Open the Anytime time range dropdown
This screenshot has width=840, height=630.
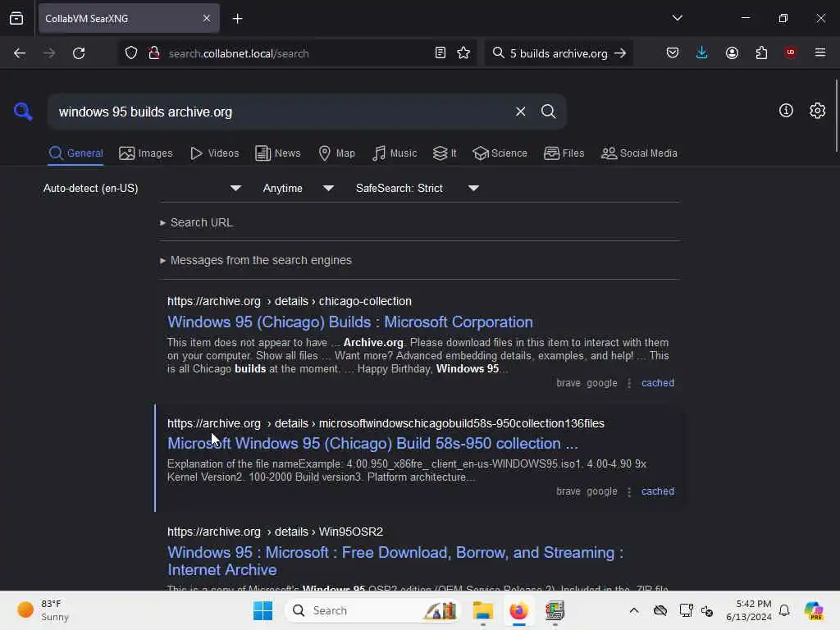[299, 189]
